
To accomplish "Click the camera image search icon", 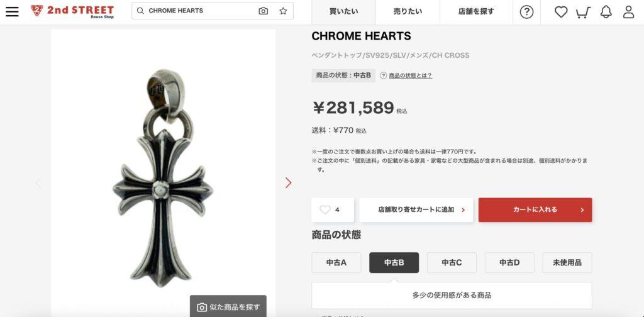I will click(264, 11).
